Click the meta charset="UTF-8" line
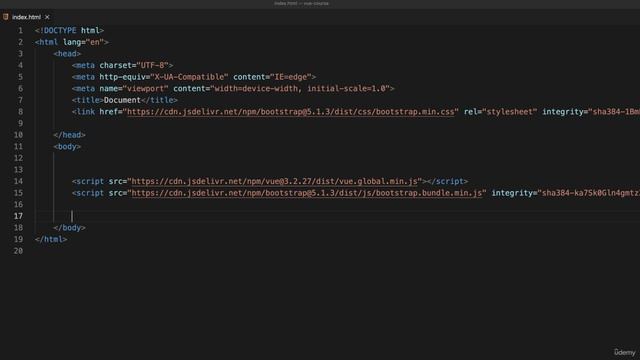 click(x=122, y=65)
